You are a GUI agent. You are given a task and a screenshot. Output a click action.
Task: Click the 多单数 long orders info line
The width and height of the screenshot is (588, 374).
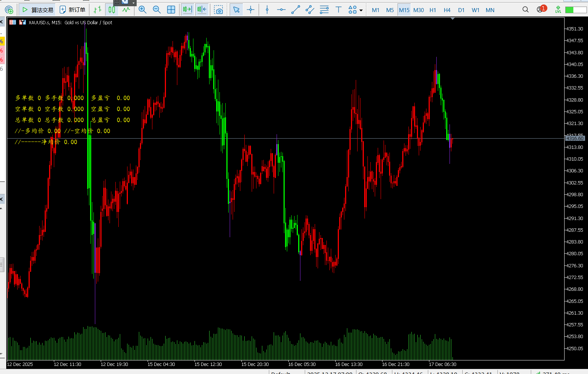tap(73, 98)
